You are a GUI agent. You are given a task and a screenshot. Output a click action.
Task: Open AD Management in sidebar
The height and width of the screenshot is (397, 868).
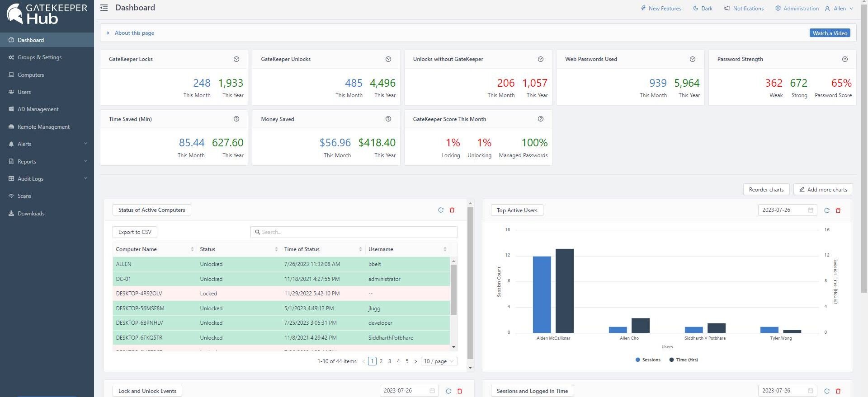tap(47, 109)
